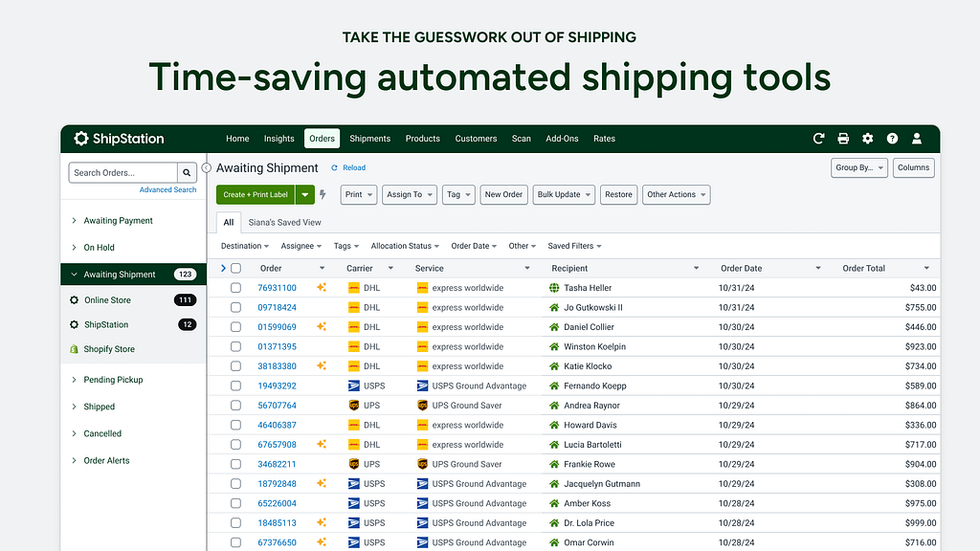
Task: Click the lightning bolt automation icon
Action: (x=323, y=194)
